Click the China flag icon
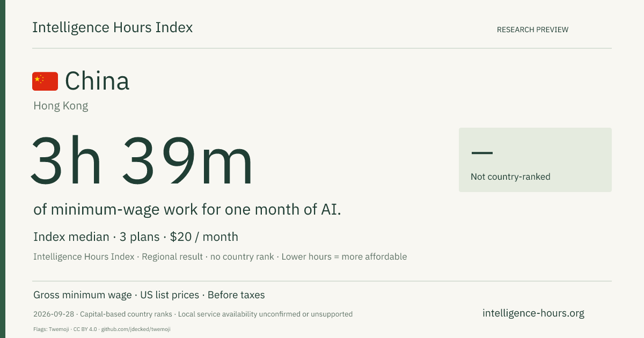The width and height of the screenshot is (644, 338). [45, 82]
